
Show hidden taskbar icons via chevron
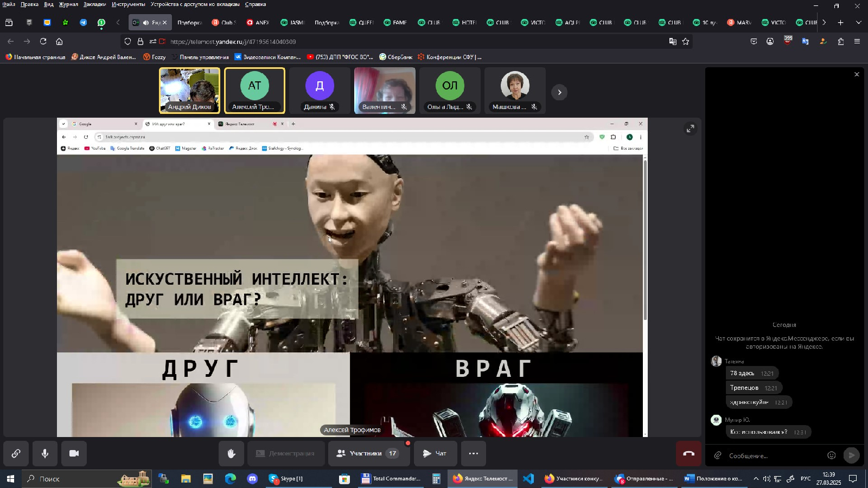(x=755, y=479)
